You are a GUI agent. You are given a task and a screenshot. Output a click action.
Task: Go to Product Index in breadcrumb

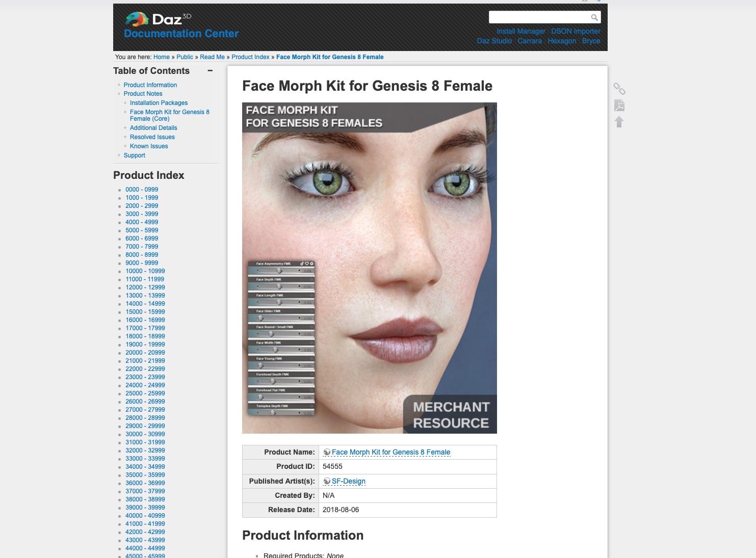tap(250, 57)
